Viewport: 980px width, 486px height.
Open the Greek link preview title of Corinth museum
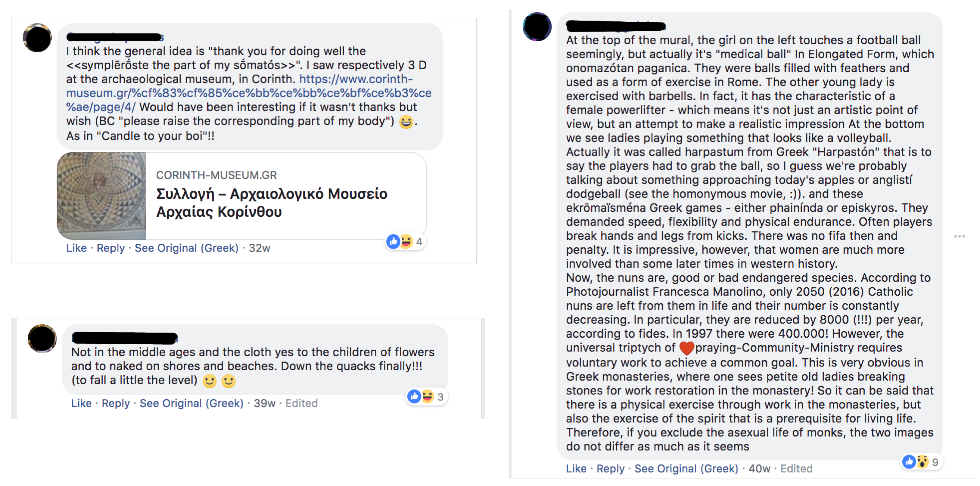tap(272, 203)
